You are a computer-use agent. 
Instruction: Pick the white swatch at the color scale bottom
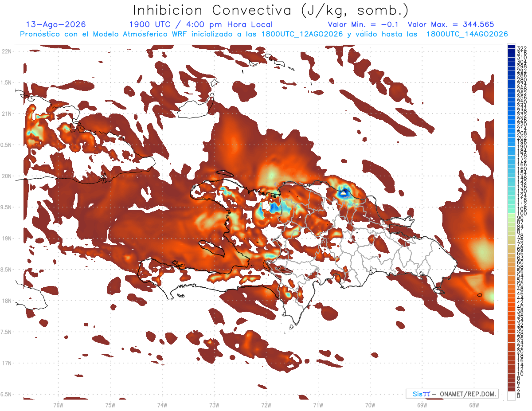click(512, 396)
